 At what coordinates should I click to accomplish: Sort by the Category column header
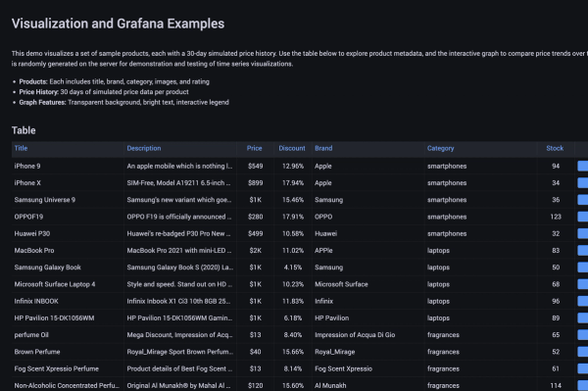[441, 148]
